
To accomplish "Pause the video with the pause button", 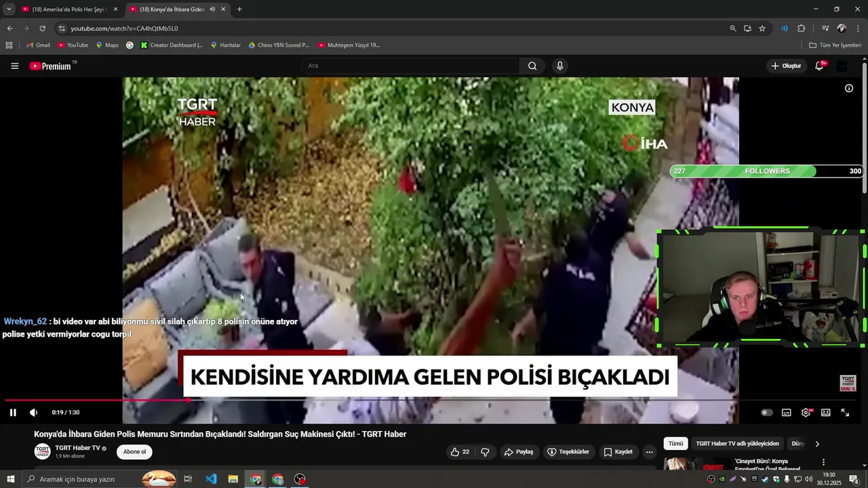I will pos(13,412).
